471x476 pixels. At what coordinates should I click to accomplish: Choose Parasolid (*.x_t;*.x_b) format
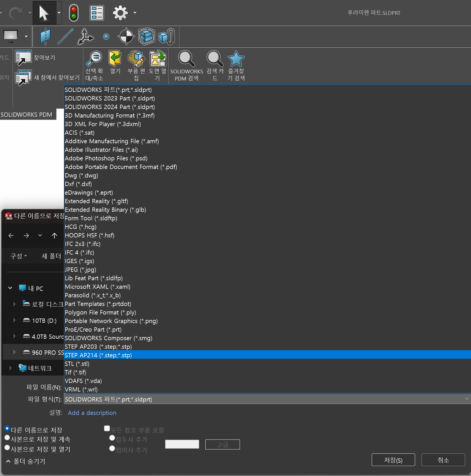pyautogui.click(x=267, y=295)
